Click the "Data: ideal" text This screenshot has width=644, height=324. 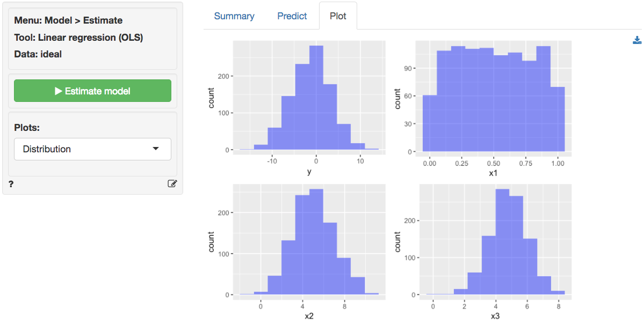(38, 54)
